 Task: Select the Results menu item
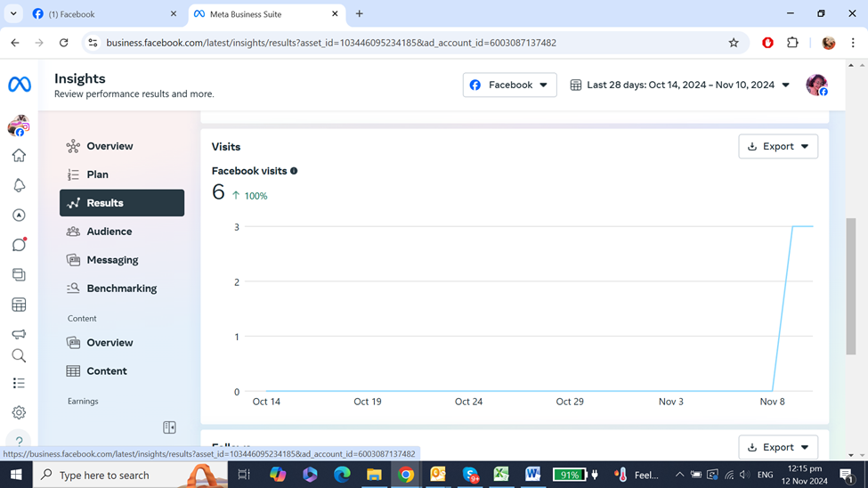point(122,203)
